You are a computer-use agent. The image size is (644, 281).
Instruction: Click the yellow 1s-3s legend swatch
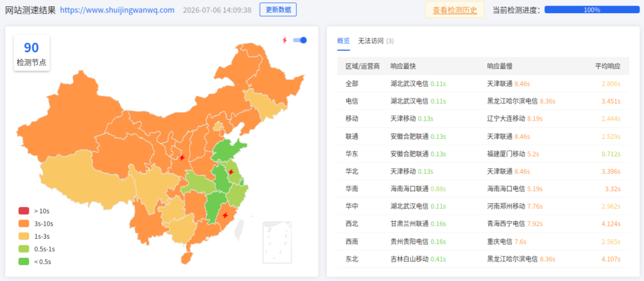pyautogui.click(x=24, y=236)
